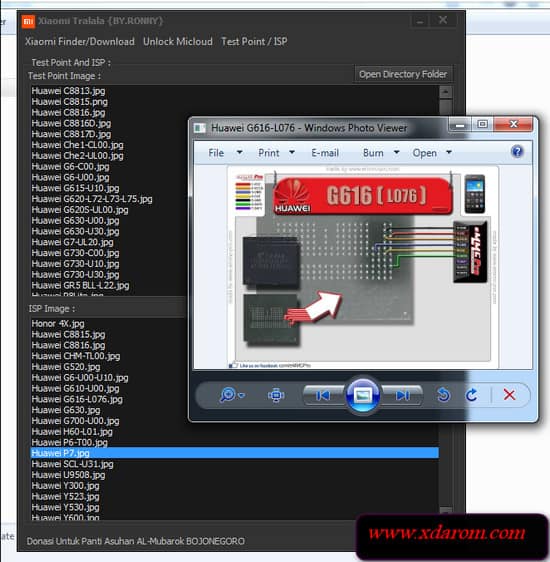
Task: Maximize the Windows Photo Viewer window
Action: [482, 124]
